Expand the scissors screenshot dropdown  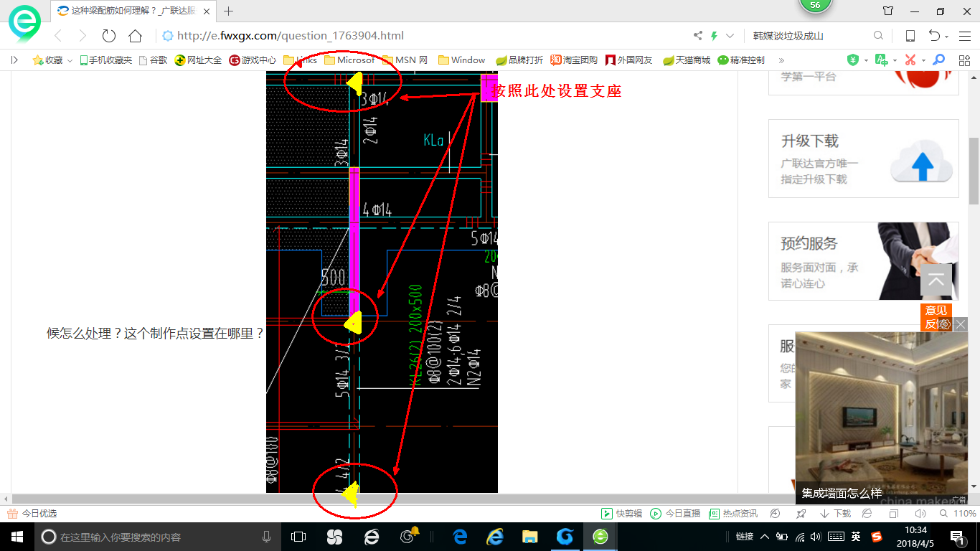923,61
